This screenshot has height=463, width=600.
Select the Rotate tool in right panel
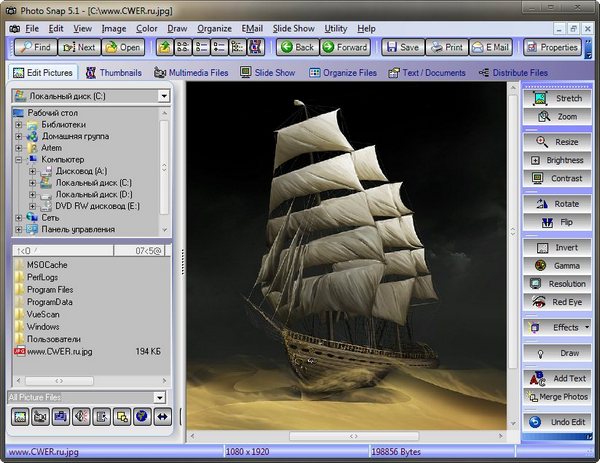558,204
